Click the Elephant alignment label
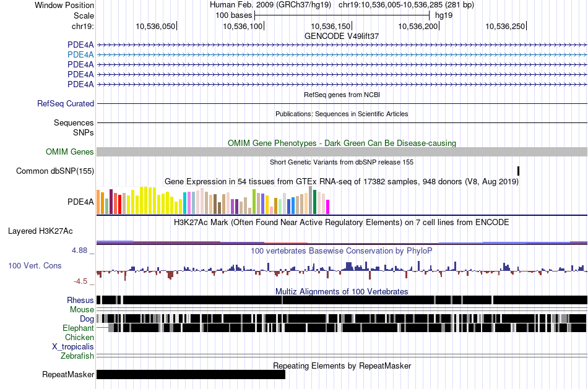 [78, 328]
